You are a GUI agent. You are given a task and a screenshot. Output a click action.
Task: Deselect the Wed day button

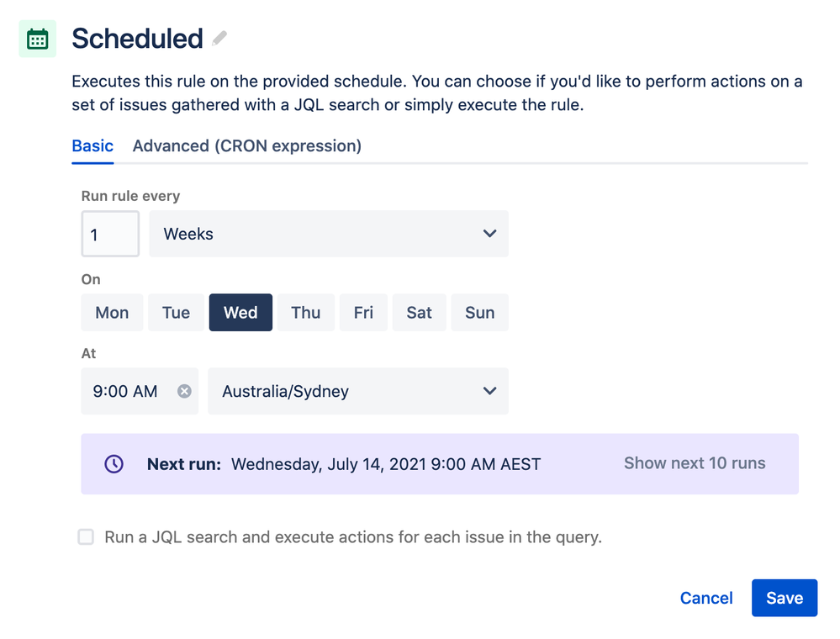[240, 313]
